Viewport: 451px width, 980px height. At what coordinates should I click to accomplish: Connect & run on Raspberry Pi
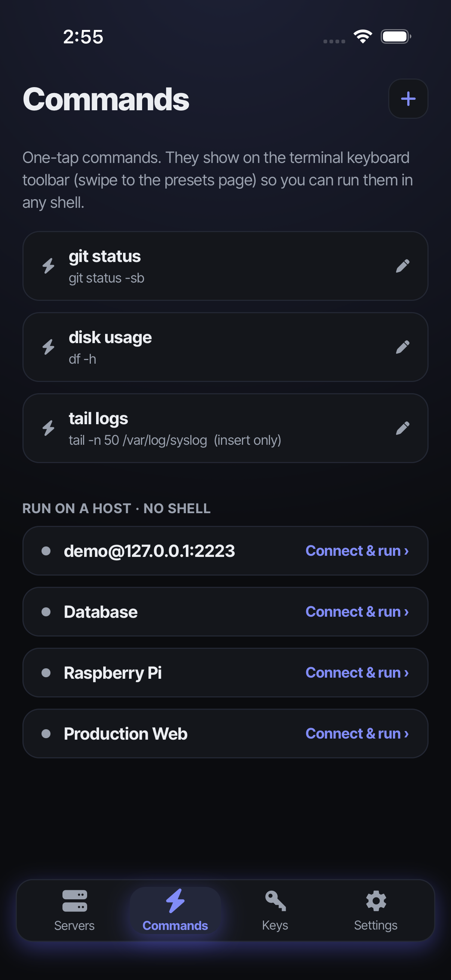[x=357, y=673]
